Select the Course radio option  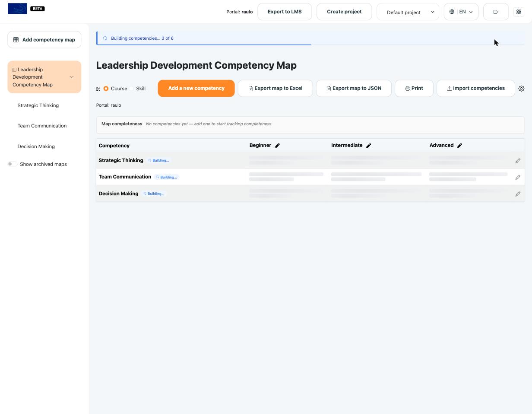pos(106,89)
